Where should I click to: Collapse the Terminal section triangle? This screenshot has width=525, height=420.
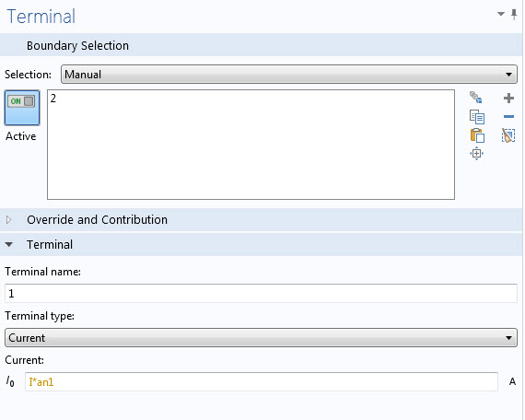click(9, 244)
